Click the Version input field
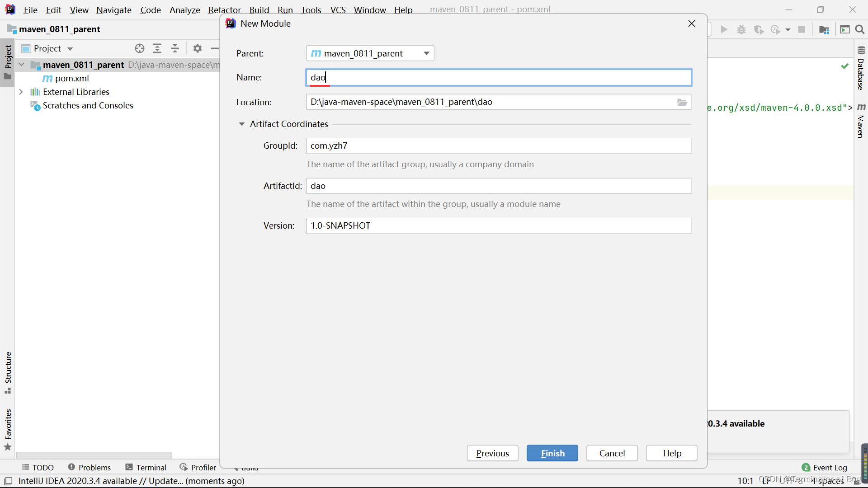The width and height of the screenshot is (868, 488). [499, 226]
